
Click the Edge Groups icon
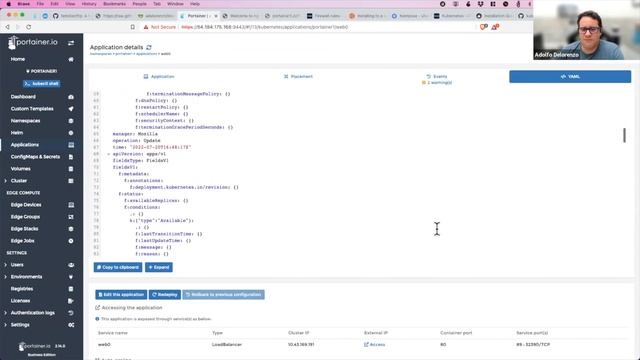71,217
